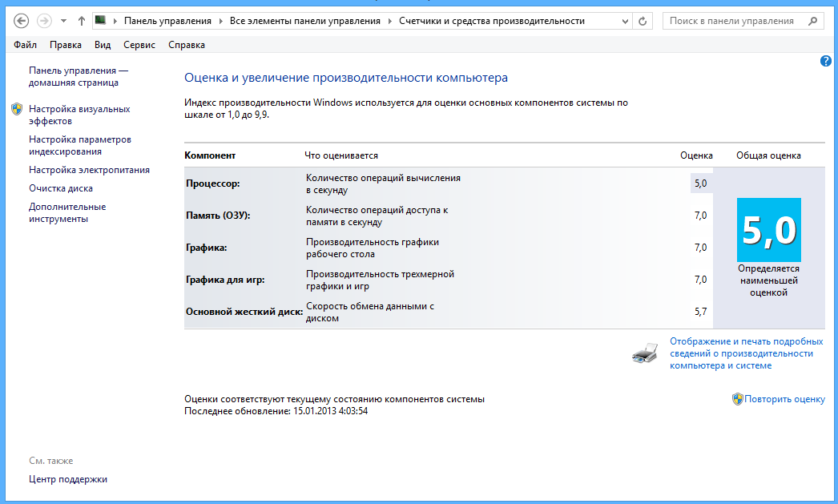838x504 pixels.
Task: Select the Счетчики и средства производительности breadcrumb
Action: tap(492, 21)
